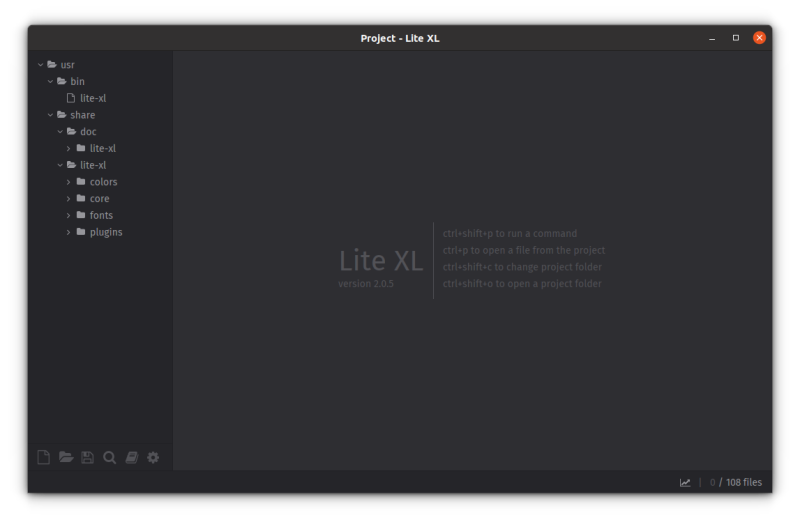Select the share folder label
Viewport: 800px width, 522px height.
coord(83,115)
